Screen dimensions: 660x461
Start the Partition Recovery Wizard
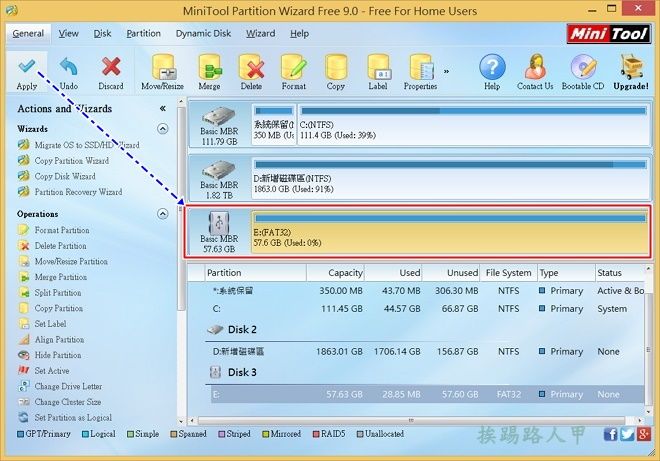(70, 192)
